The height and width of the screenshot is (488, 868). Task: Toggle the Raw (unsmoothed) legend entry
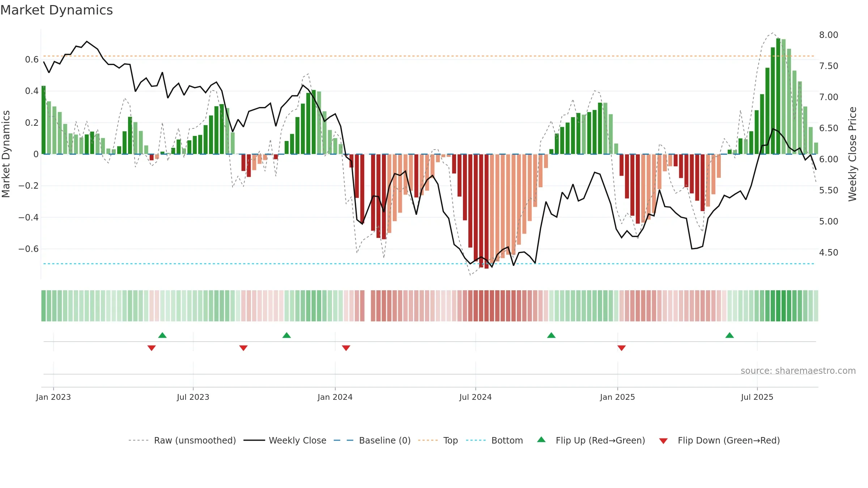182,440
